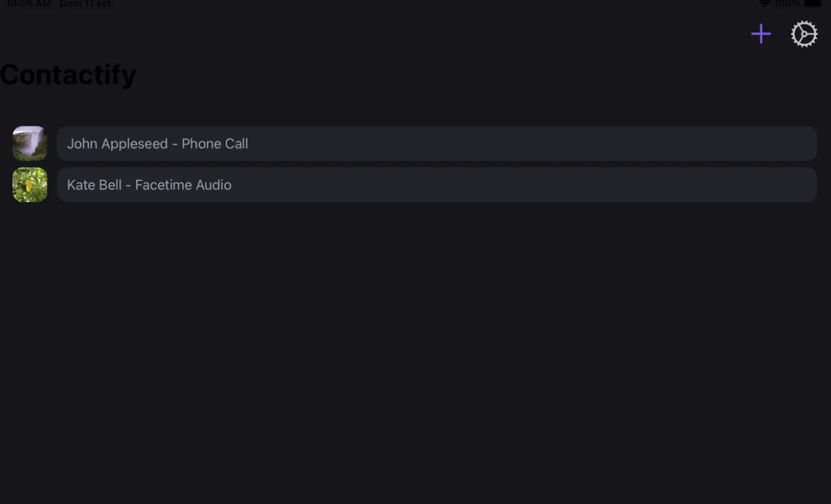Click the 'Phone Call' label in John's row

point(215,144)
